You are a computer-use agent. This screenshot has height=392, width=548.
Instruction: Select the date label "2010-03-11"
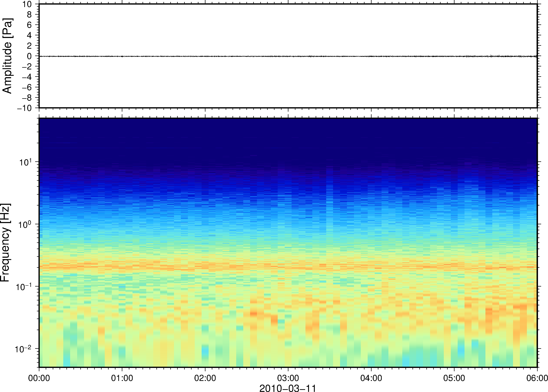click(288, 388)
